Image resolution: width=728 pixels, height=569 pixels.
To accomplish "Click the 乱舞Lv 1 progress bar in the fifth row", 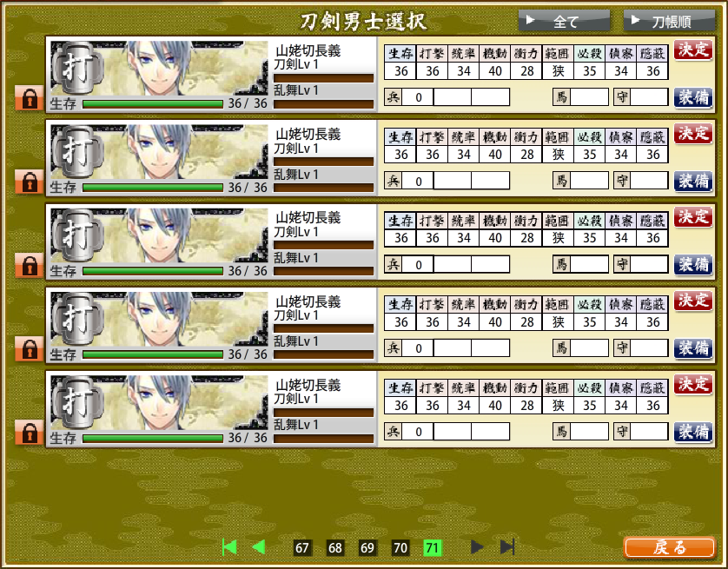I will [324, 439].
